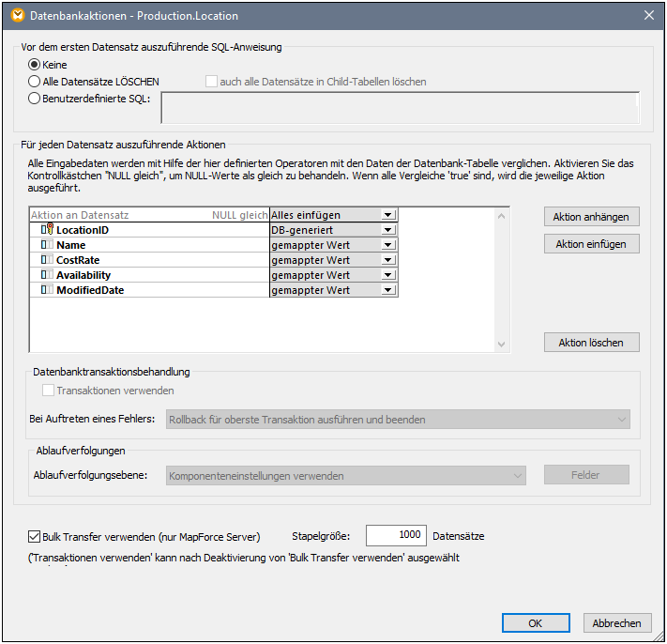Click the MapForce icon in title bar
The height and width of the screenshot is (644, 667).
[16, 15]
